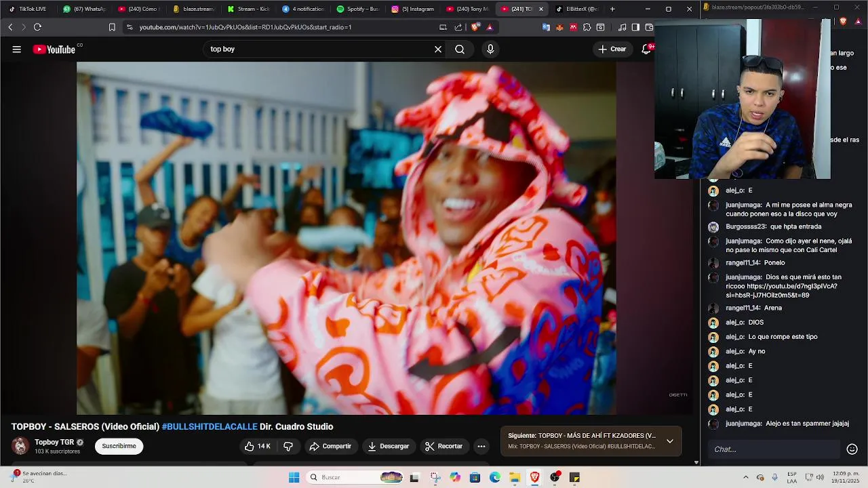Click the ESP LAA language indicator
This screenshot has height=488, width=868.
click(792, 477)
